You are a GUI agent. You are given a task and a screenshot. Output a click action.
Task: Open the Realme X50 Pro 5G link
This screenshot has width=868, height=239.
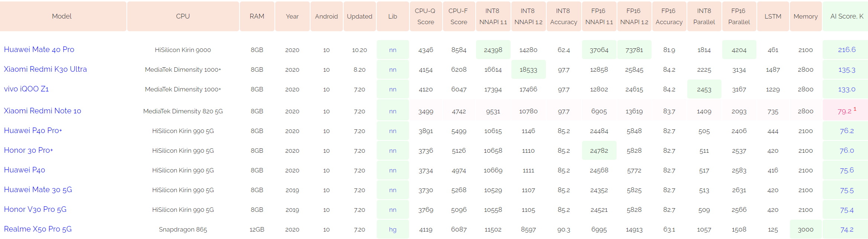coord(38,229)
